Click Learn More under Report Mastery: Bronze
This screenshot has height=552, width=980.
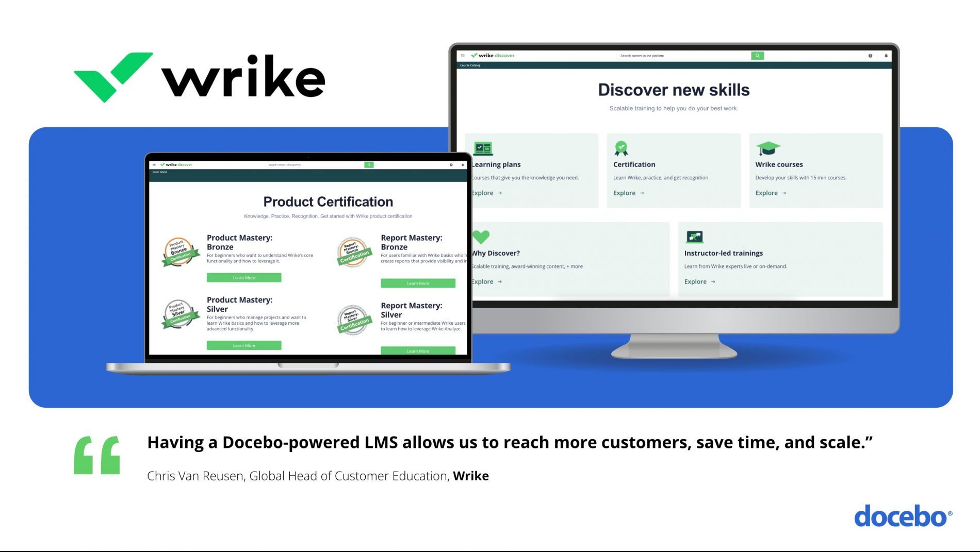418,283
